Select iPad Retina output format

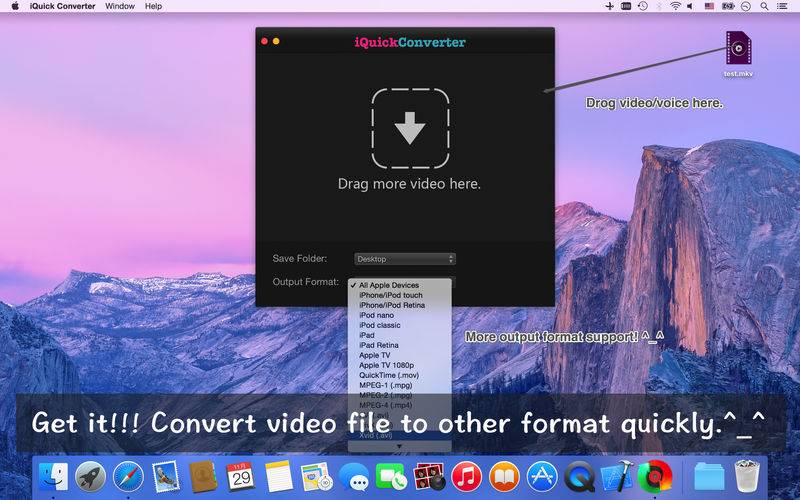[x=399, y=345]
